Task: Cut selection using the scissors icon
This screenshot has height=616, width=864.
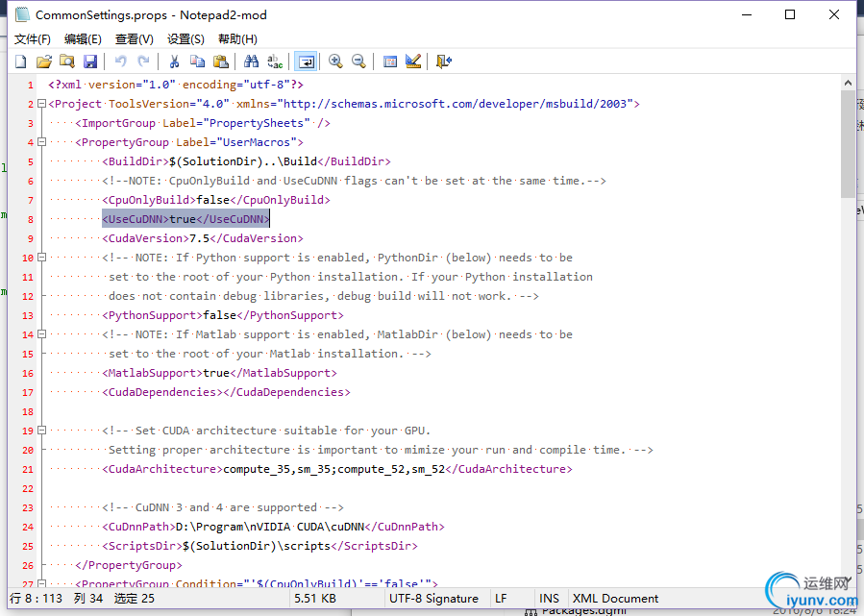Action: tap(174, 62)
